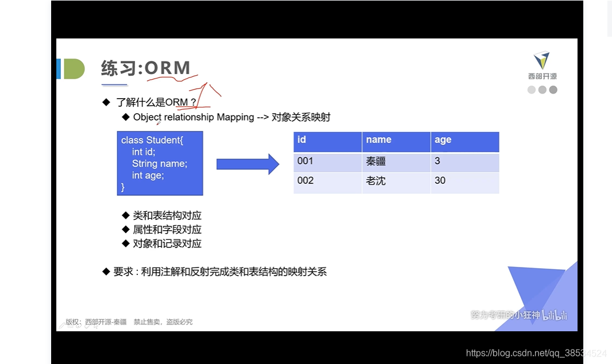Click the slide title 练习:ORM
The image size is (612, 364).
click(x=145, y=68)
